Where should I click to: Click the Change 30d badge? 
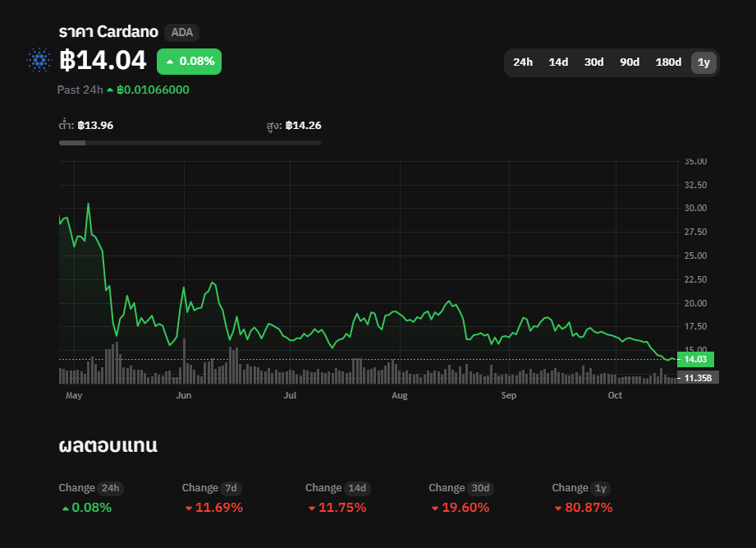point(480,488)
